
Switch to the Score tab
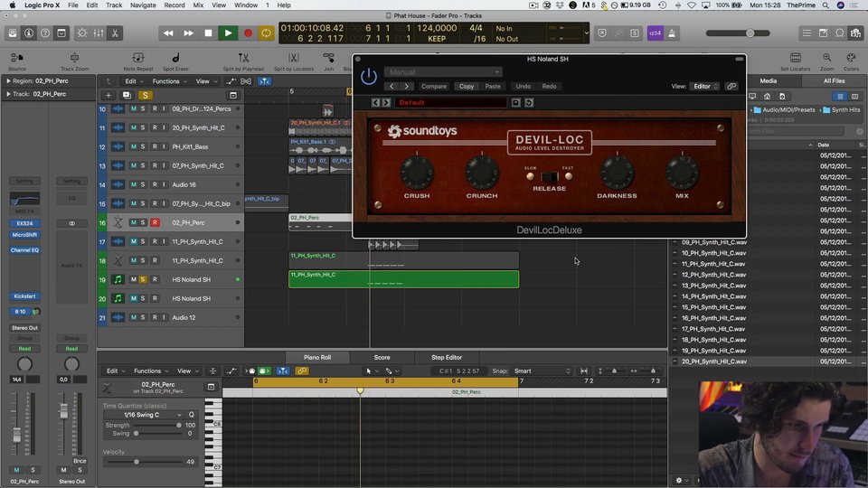tap(382, 358)
